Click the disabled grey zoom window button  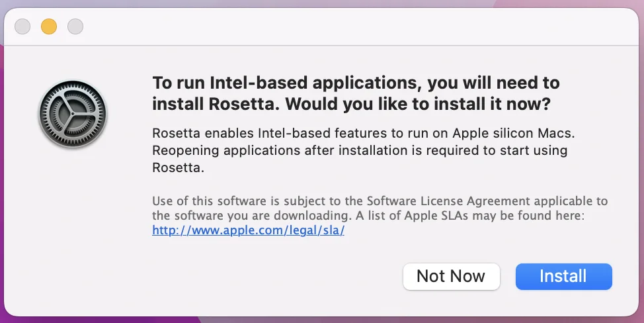click(x=75, y=26)
